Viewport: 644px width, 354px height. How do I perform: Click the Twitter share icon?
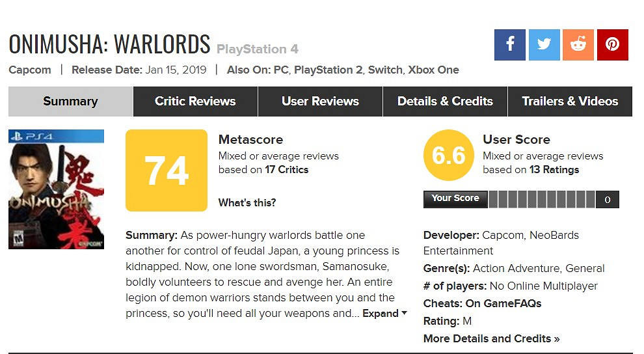point(544,45)
